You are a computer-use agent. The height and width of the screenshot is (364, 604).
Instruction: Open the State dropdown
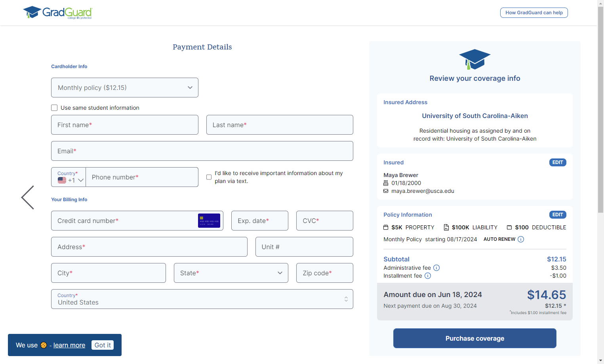click(x=231, y=273)
